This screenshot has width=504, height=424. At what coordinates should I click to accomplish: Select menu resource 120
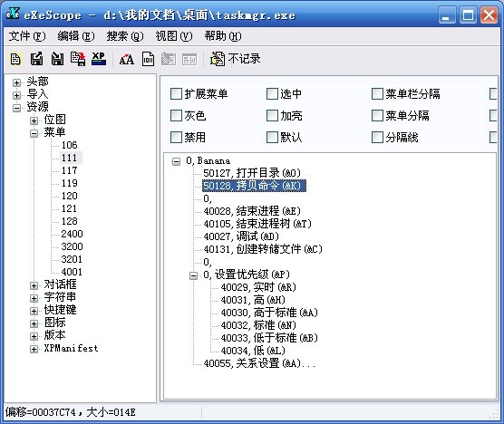70,196
